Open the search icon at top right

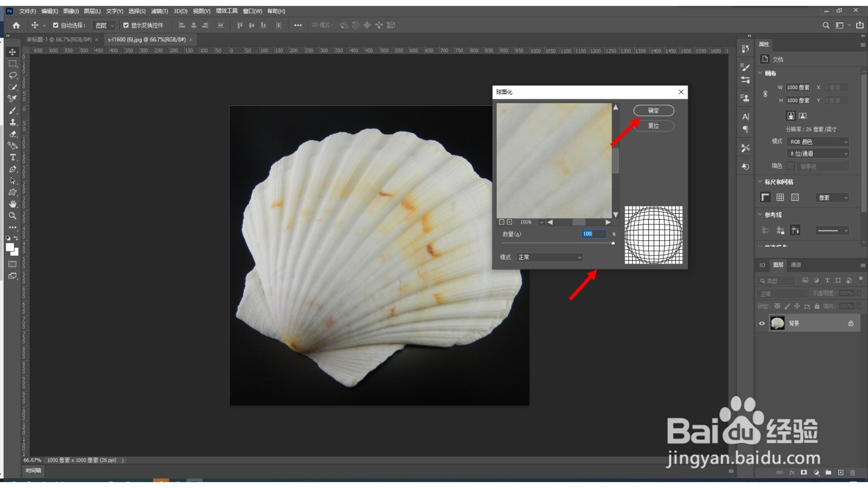[x=826, y=25]
